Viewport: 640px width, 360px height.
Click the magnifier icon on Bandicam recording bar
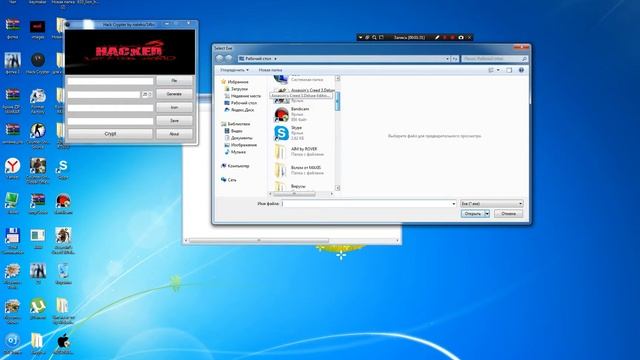374,37
